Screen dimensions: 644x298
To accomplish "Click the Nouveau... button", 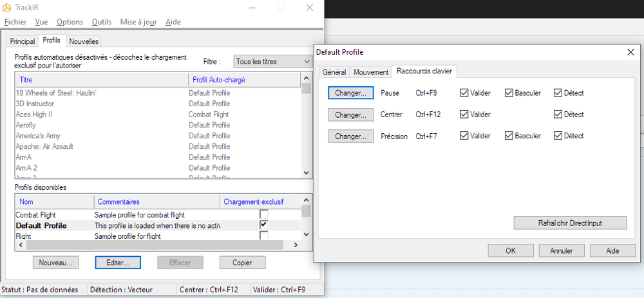I will tap(55, 263).
